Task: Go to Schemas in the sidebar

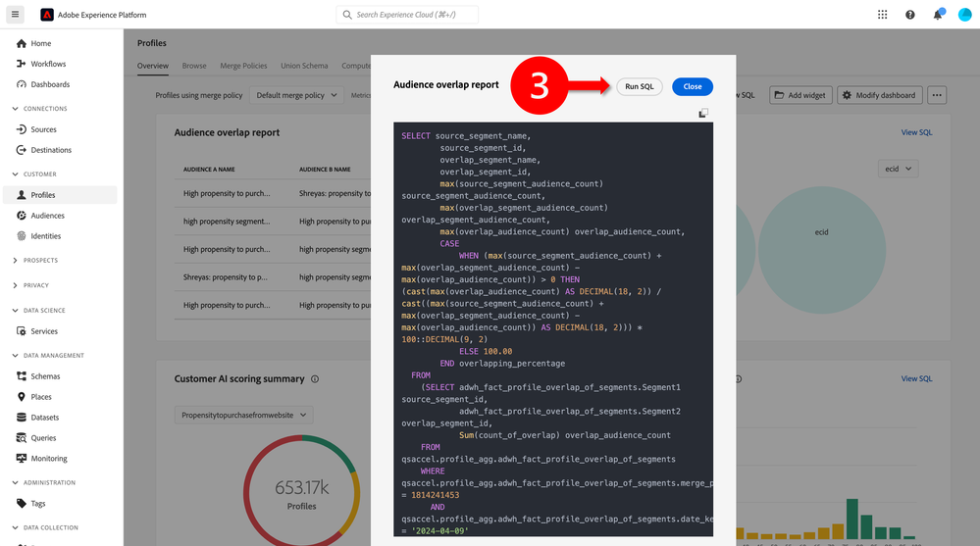Action: 45,376
